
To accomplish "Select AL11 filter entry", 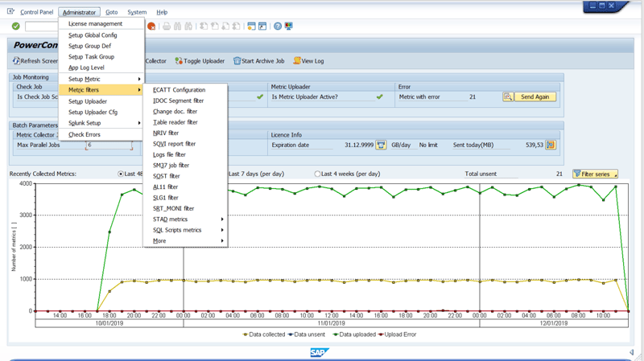I will pyautogui.click(x=185, y=187).
